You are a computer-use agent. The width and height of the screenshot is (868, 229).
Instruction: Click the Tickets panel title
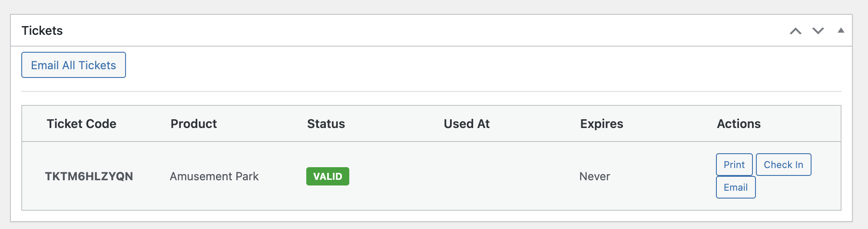[x=42, y=30]
